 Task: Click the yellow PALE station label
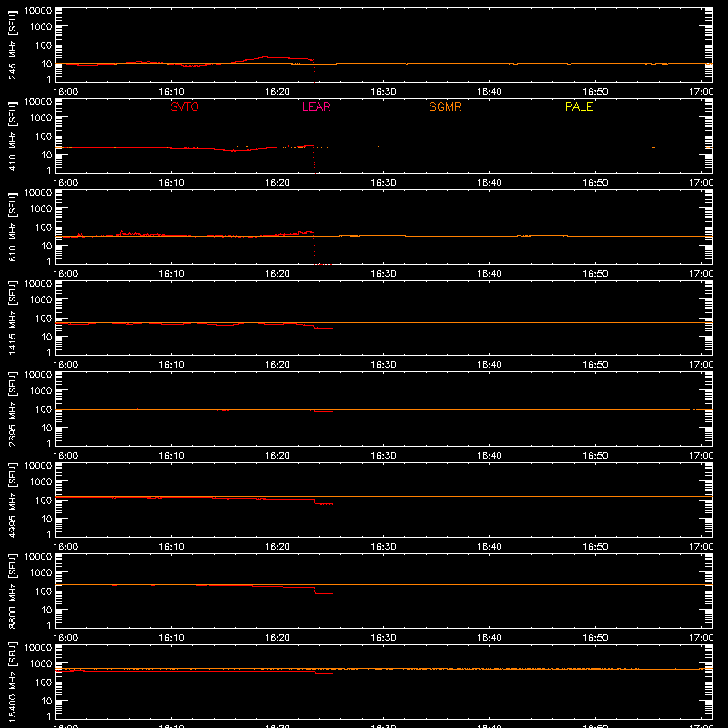pos(579,106)
